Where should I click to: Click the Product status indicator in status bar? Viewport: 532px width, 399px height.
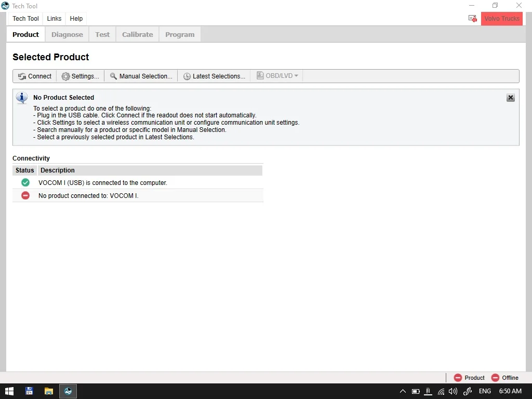469,378
